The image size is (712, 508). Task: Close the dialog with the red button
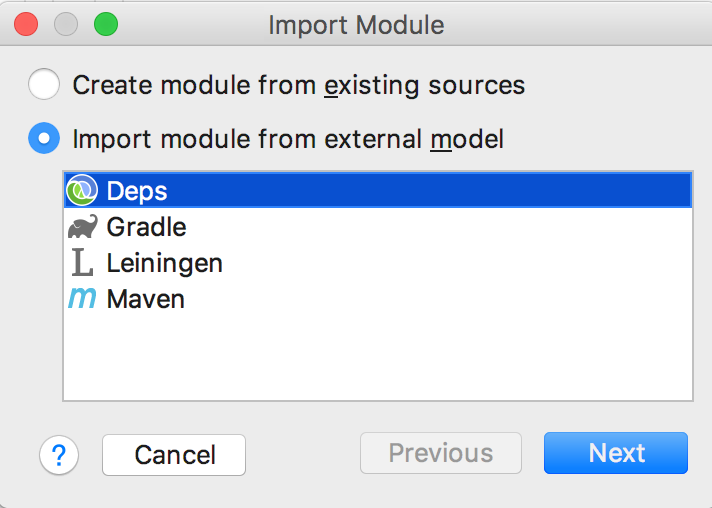click(26, 24)
